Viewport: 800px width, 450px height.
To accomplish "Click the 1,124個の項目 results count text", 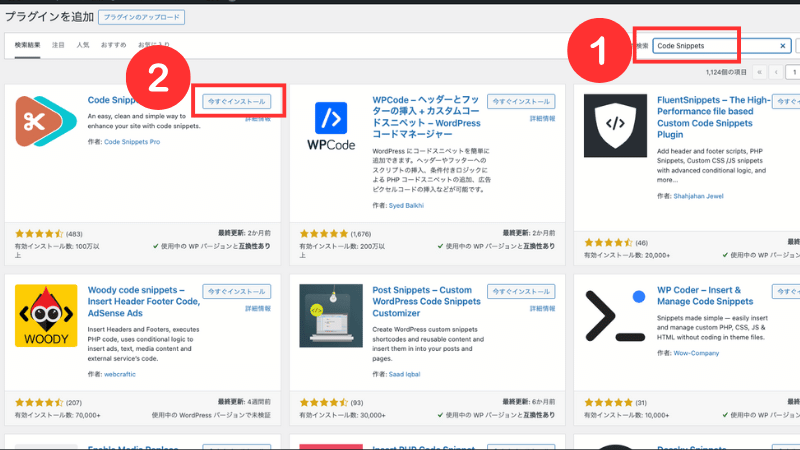I will point(726,72).
